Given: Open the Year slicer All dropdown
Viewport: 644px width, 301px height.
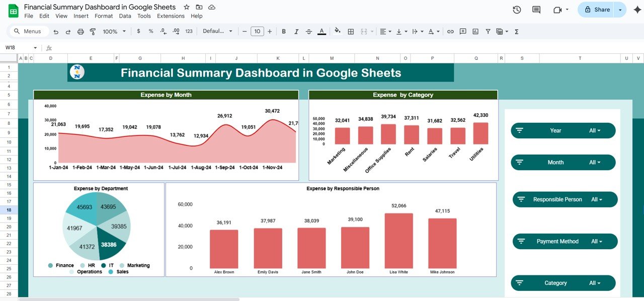Looking at the screenshot, I should point(595,130).
